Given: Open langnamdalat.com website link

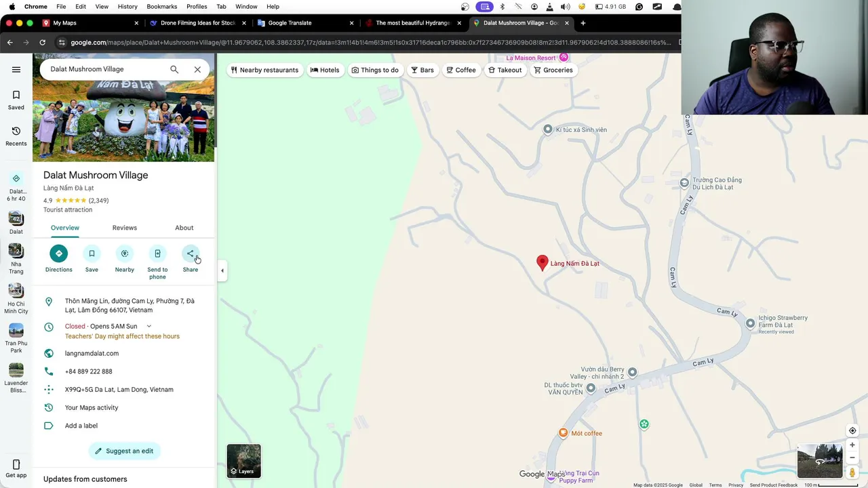Looking at the screenshot, I should [x=92, y=353].
